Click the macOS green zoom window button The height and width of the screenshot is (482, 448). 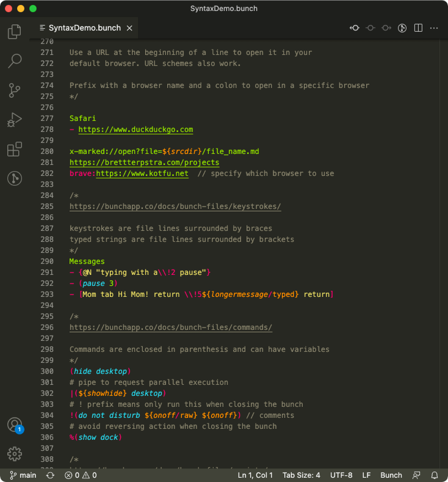[x=33, y=9]
